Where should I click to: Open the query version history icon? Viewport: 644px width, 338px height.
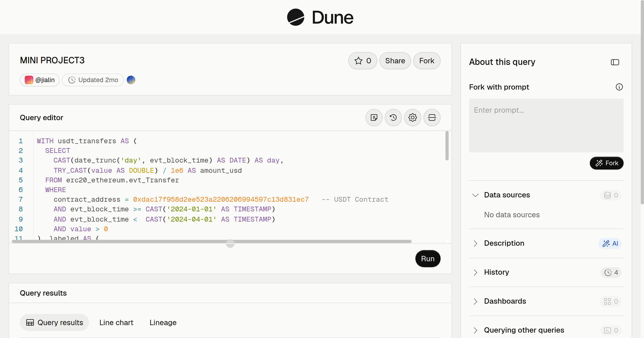pos(393,117)
